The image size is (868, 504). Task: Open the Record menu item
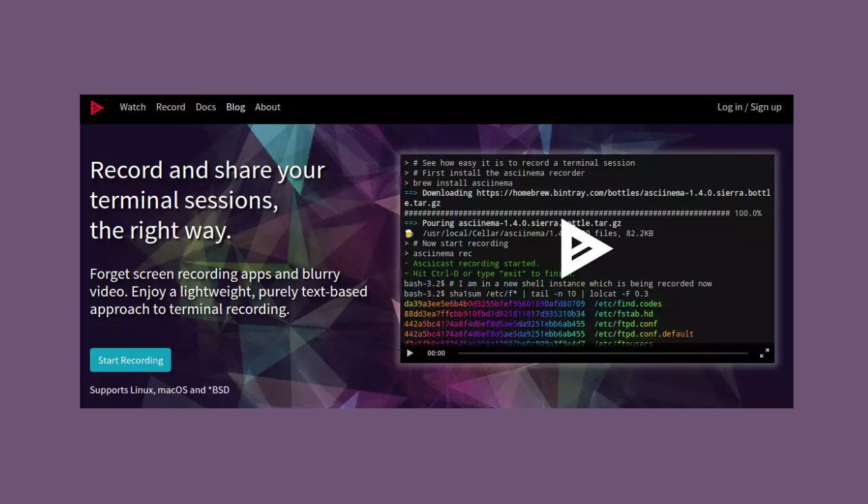[x=171, y=107]
